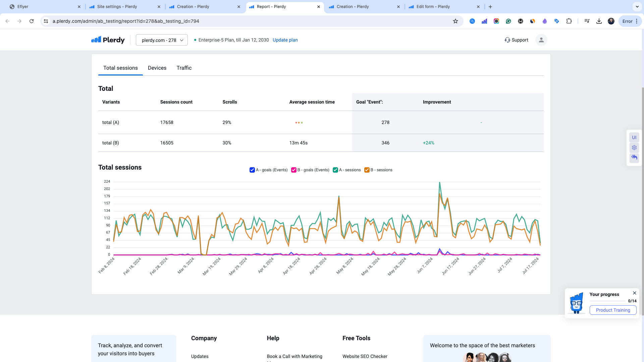This screenshot has height=362, width=644.
Task: Click the settings gear icon on right sidebar
Action: pyautogui.click(x=634, y=147)
